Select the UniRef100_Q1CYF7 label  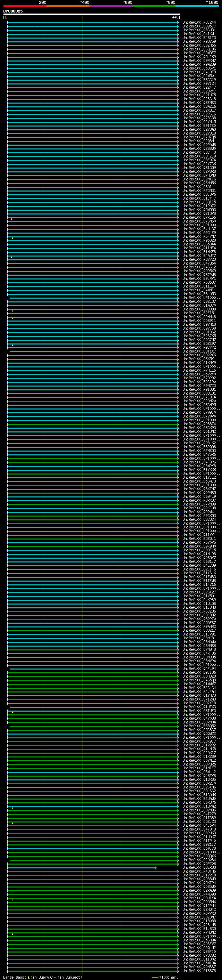tap(199, 198)
